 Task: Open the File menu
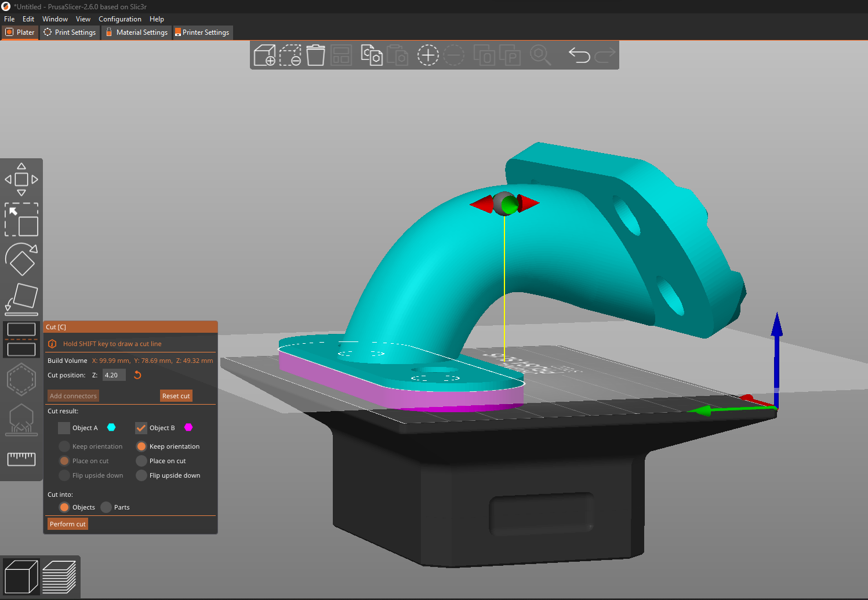tap(9, 19)
